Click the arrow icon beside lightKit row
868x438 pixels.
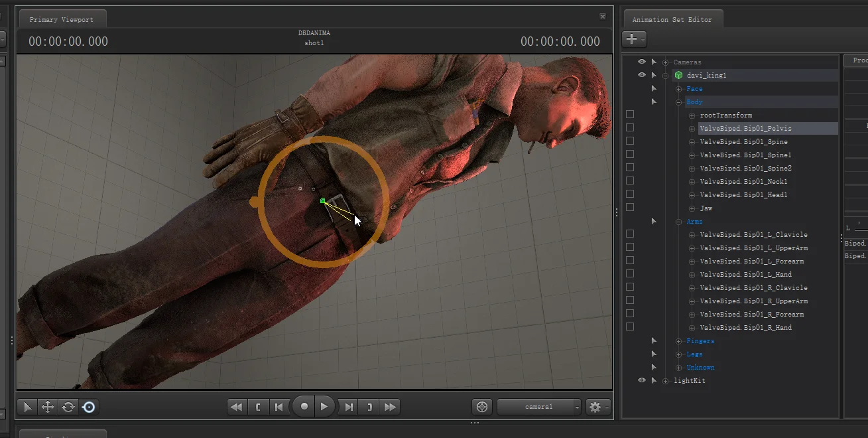tap(654, 381)
